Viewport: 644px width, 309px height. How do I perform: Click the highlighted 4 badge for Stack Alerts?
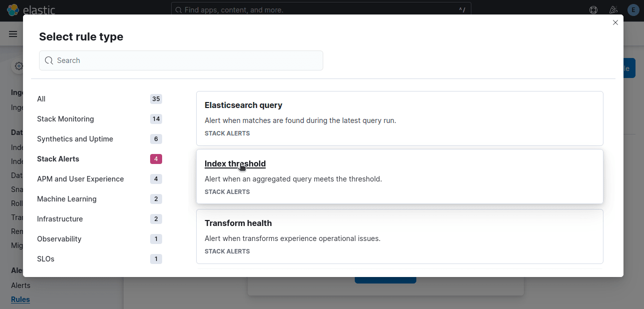[156, 159]
